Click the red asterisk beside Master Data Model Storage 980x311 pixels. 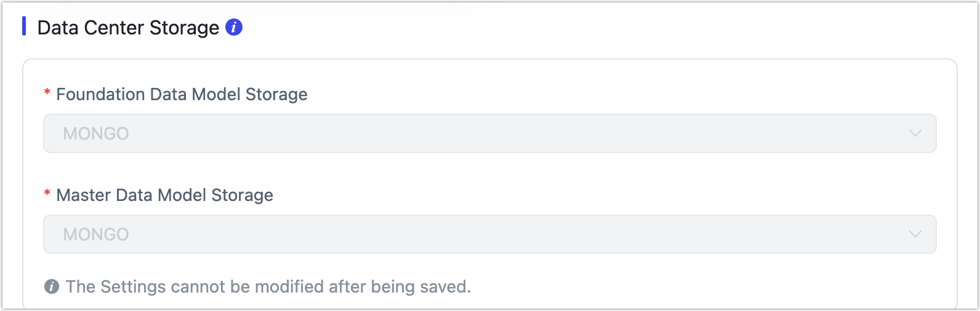click(47, 195)
